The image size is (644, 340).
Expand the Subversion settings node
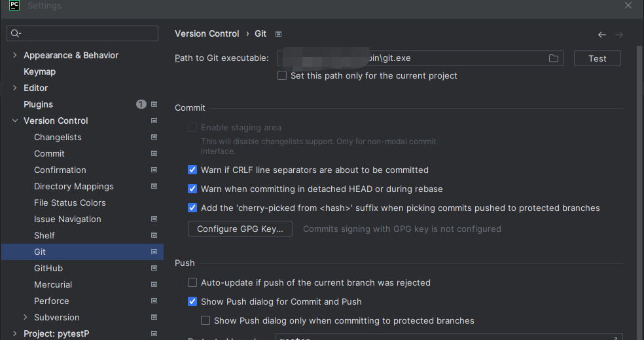click(x=26, y=317)
